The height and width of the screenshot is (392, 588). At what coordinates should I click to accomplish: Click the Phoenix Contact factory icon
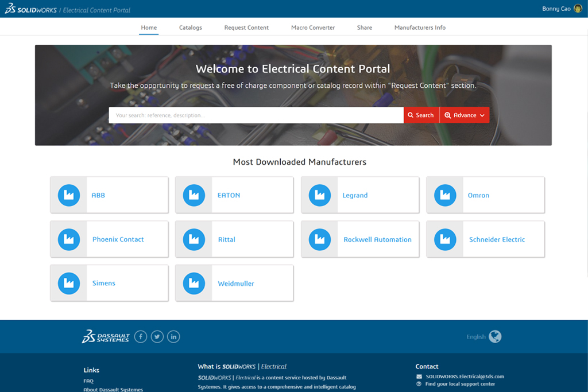(x=69, y=239)
